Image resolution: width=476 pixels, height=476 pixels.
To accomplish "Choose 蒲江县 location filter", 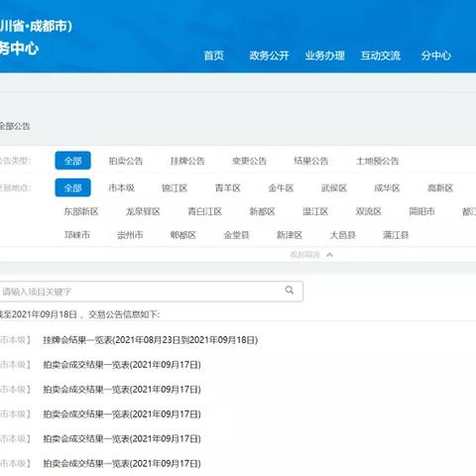I will (396, 235).
